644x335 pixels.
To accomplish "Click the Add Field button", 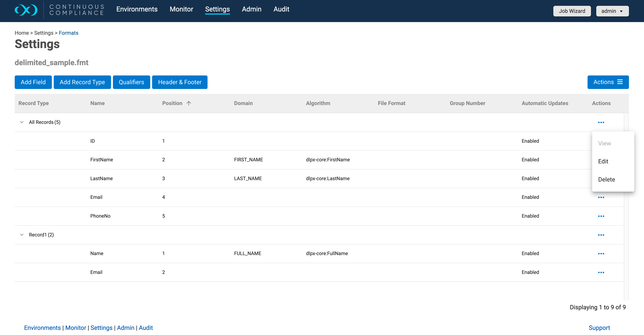I will coord(33,82).
